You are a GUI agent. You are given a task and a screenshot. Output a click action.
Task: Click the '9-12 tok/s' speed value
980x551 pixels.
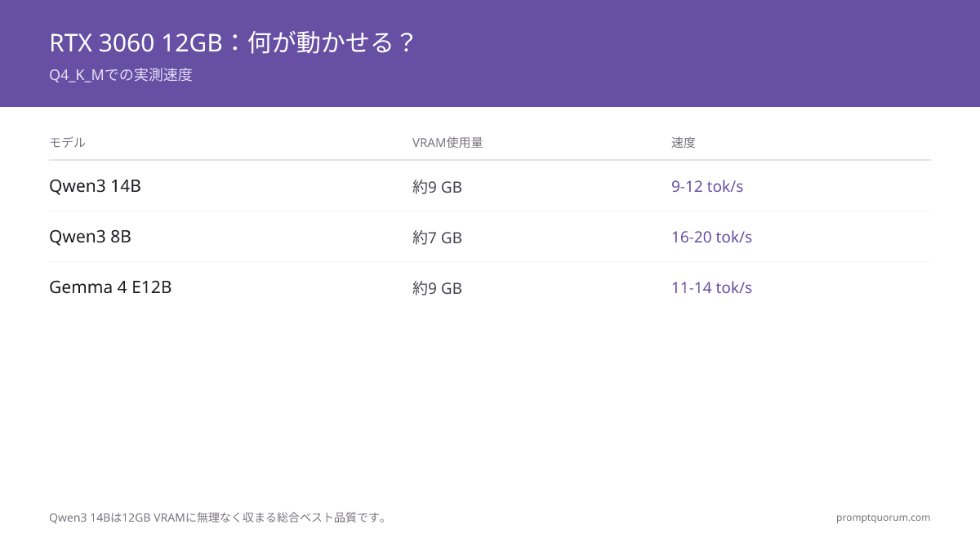(707, 186)
